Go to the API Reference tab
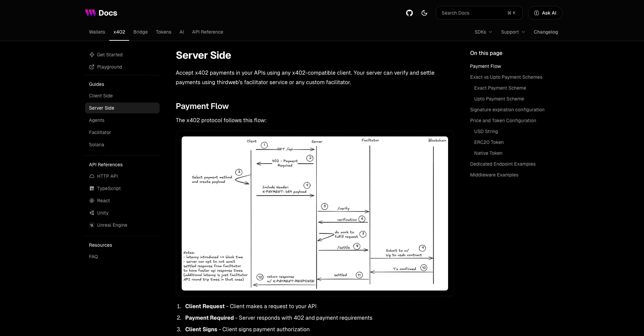Viewport: 644px width, 336px height. tap(207, 32)
